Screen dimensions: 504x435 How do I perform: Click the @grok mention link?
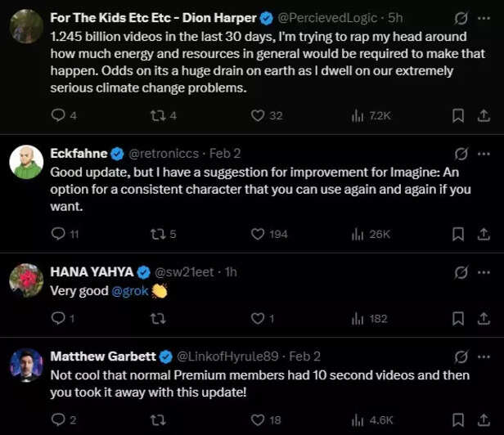[130, 290]
